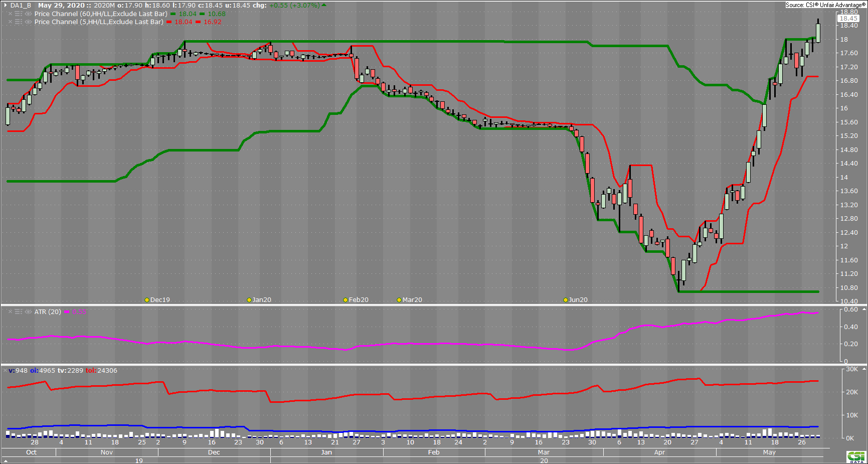Click the 0.60 label on the ATR axis
Viewport: 868px width, 464px height.
click(850, 310)
